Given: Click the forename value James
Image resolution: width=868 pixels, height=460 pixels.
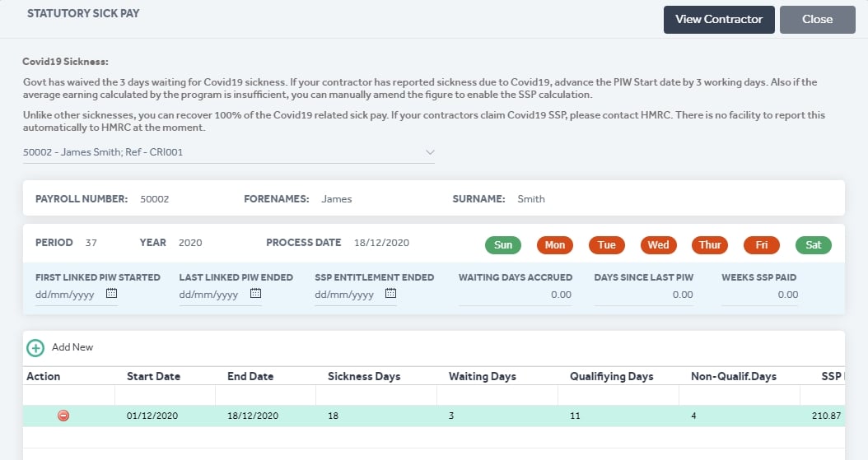Looking at the screenshot, I should click(x=337, y=199).
